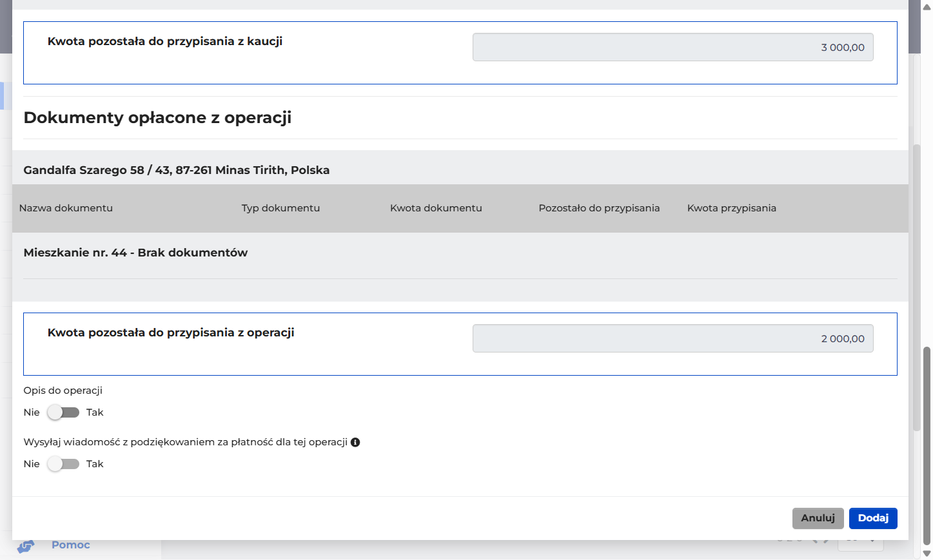
Task: Click the operation remaining amount field 2 000,00
Action: point(673,338)
